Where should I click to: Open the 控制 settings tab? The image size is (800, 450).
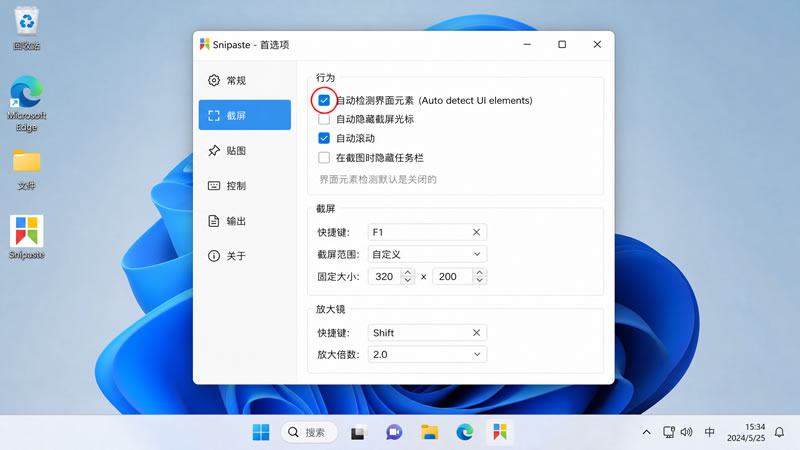click(244, 186)
